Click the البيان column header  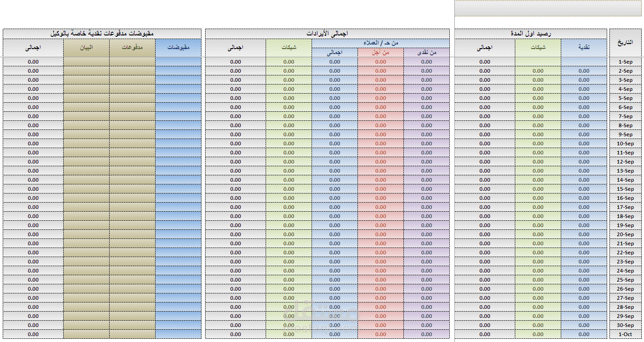(86, 48)
